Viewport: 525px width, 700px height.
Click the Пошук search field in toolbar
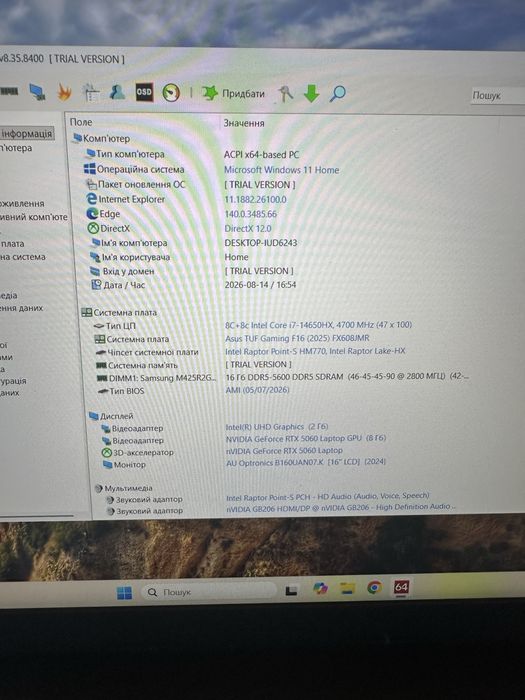[x=498, y=96]
